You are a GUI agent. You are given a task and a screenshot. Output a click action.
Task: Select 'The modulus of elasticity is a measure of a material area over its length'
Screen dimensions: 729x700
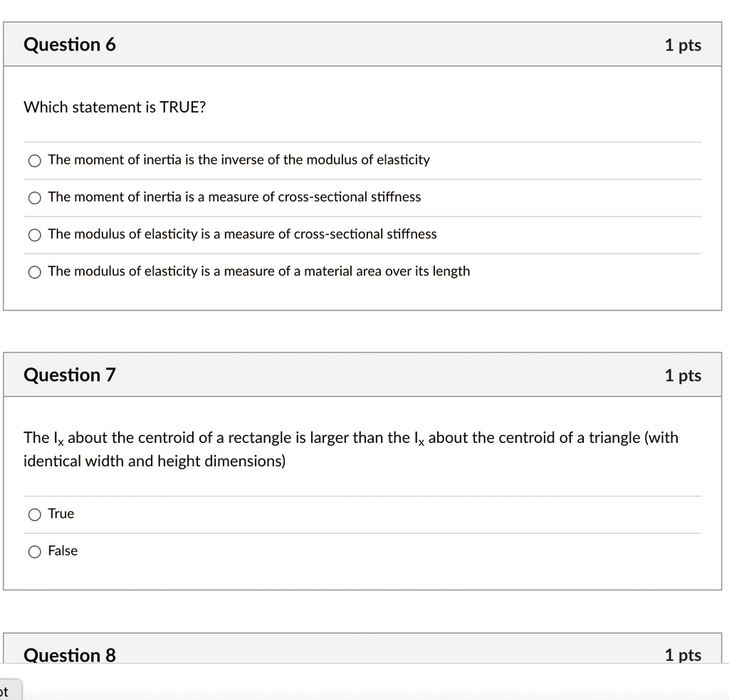pyautogui.click(x=34, y=271)
